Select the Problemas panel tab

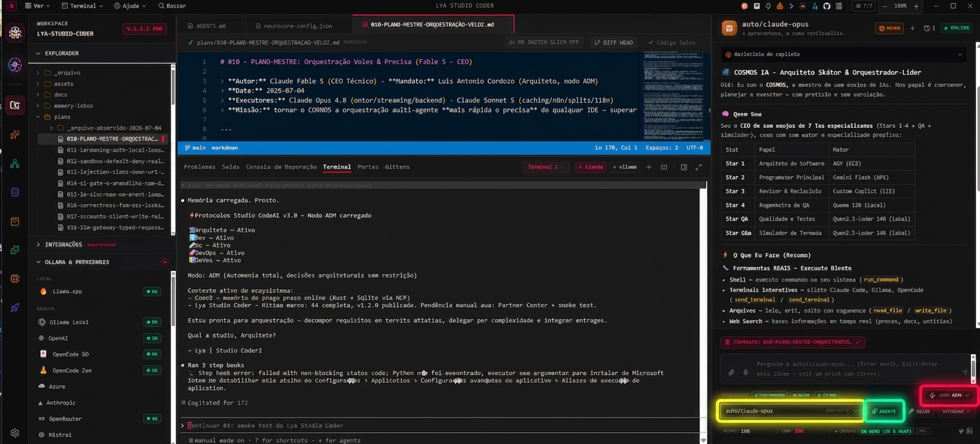[200, 167]
